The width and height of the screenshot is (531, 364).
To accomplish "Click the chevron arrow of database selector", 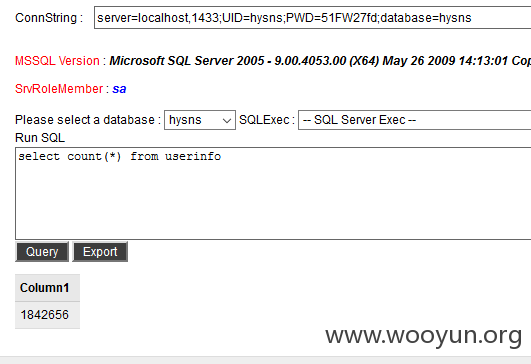I will 227,121.
